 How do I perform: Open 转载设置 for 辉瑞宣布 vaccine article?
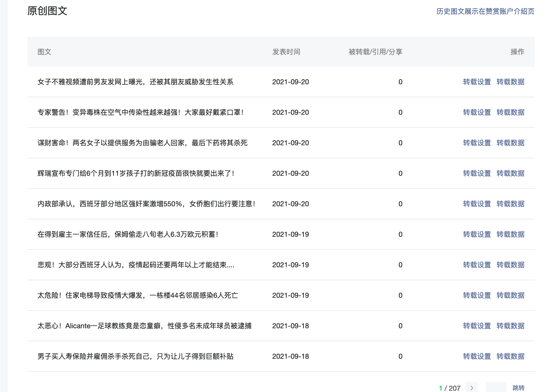click(x=477, y=173)
